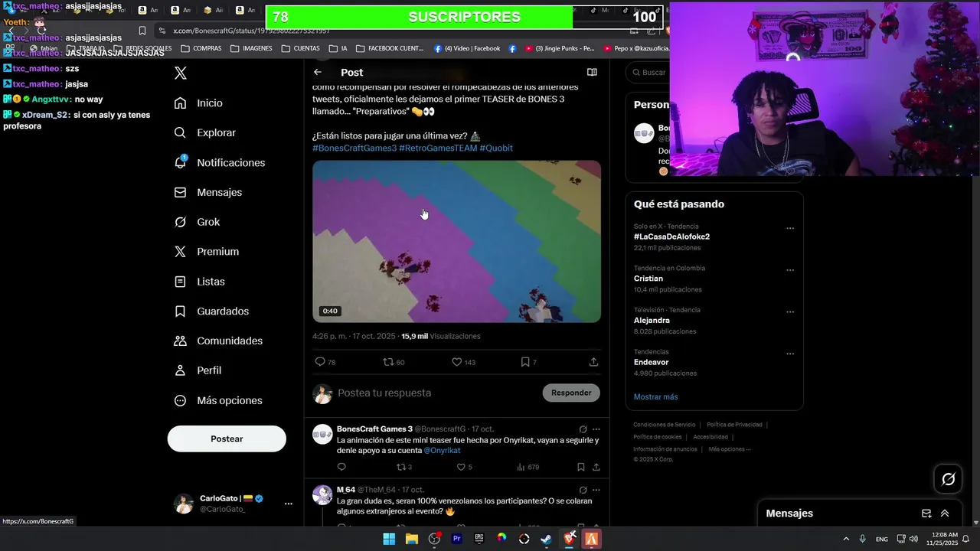980x551 pixels.
Task: Open Mensajes from the sidebar
Action: click(x=208, y=192)
